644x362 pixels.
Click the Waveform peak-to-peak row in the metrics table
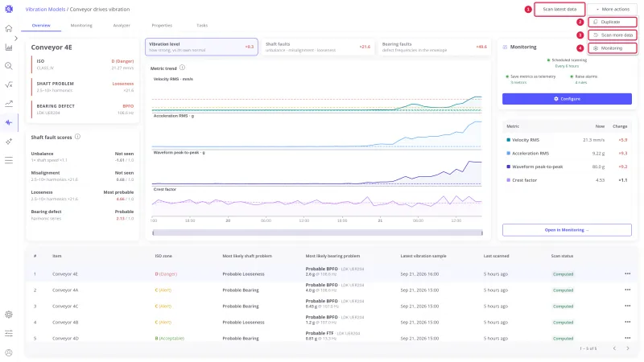(567, 167)
